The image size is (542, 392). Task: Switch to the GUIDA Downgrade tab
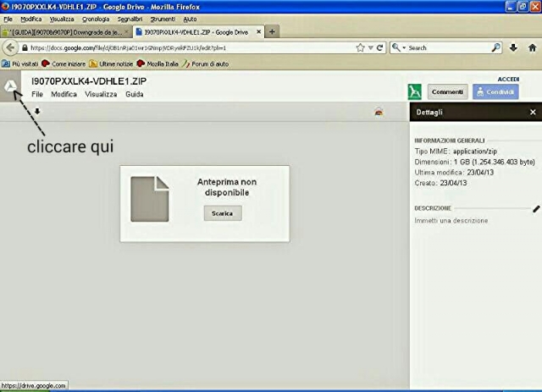point(68,31)
